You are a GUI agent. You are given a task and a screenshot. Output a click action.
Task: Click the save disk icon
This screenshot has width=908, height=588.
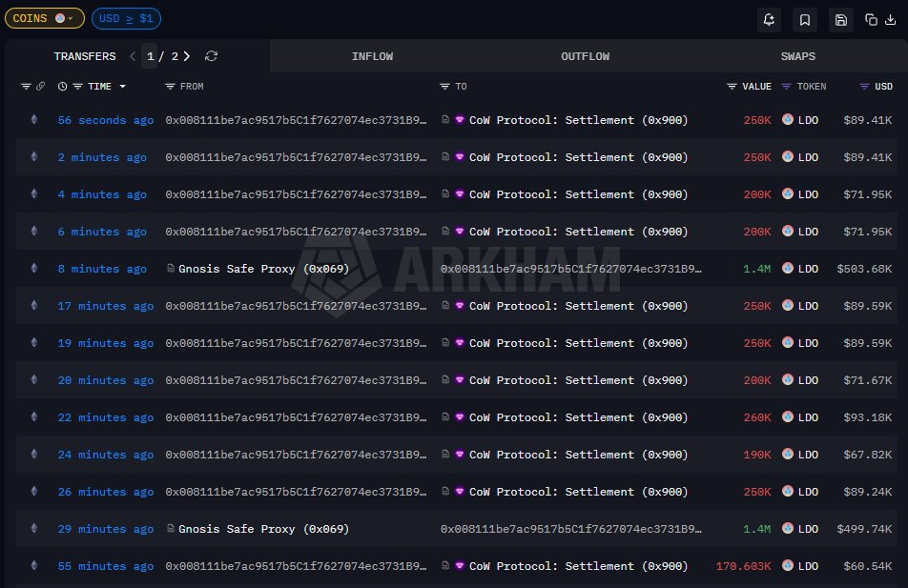coord(841,20)
